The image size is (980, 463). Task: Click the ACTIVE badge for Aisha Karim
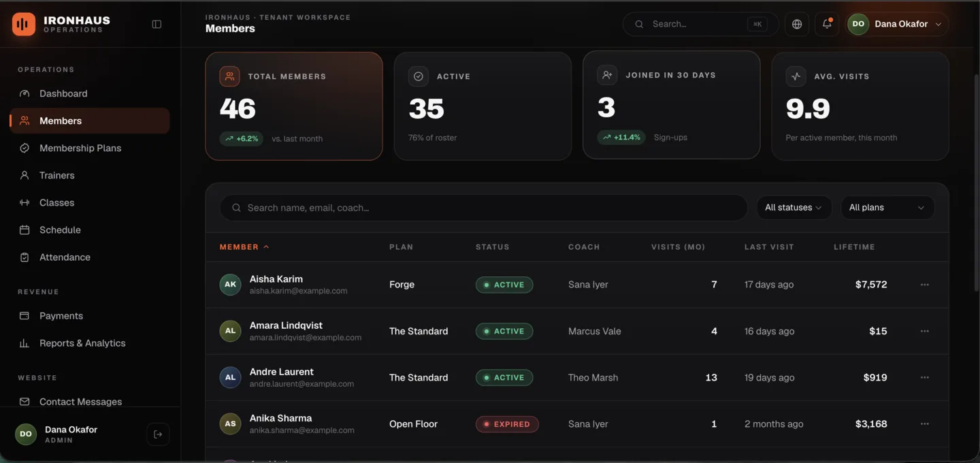coord(504,285)
